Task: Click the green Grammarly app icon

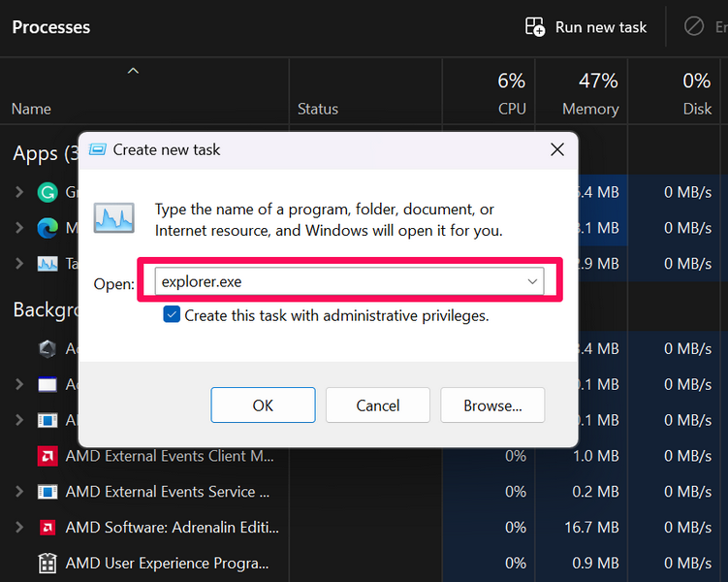Action: tap(47, 192)
